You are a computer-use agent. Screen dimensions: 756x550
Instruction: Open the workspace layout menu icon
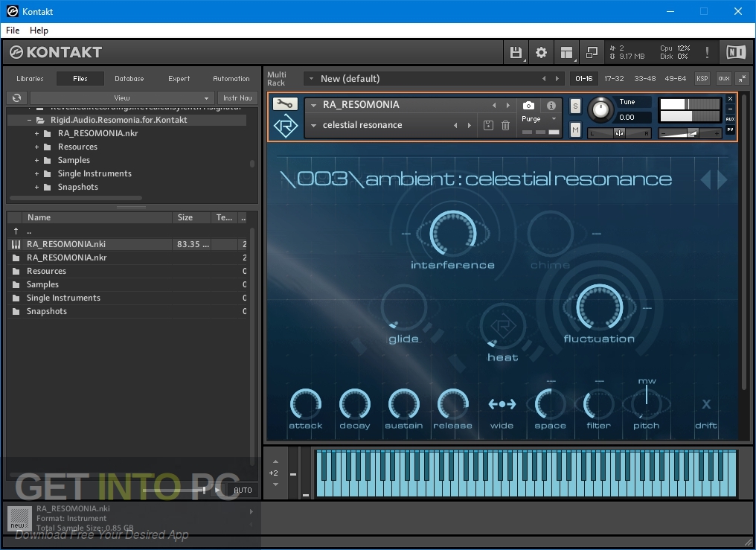click(566, 52)
